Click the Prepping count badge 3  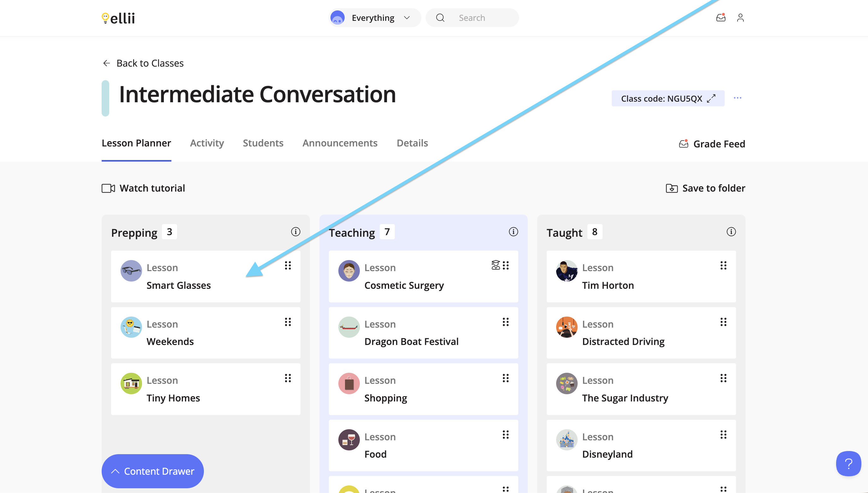point(169,232)
